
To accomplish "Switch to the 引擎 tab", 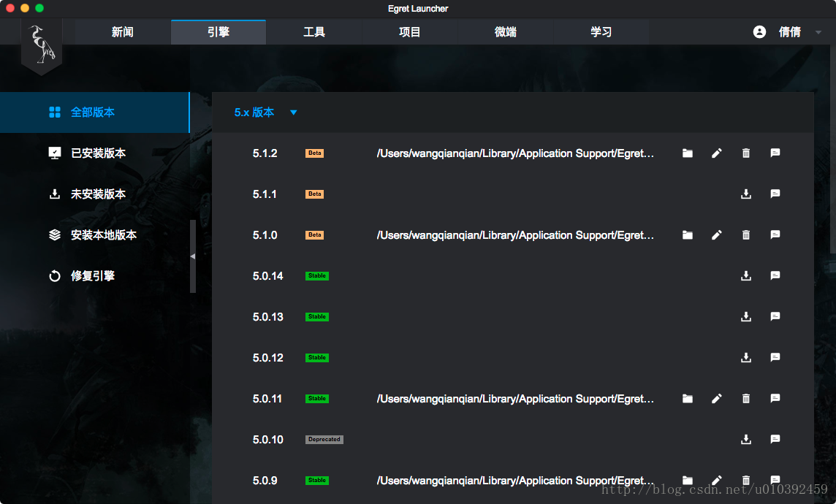I will 218,32.
